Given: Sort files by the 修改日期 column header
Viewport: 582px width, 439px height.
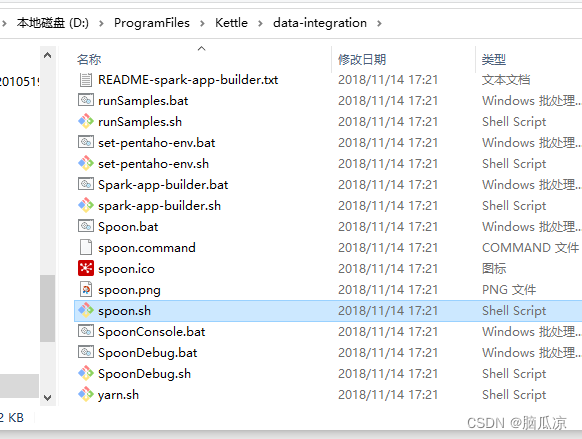Looking at the screenshot, I should (362, 59).
